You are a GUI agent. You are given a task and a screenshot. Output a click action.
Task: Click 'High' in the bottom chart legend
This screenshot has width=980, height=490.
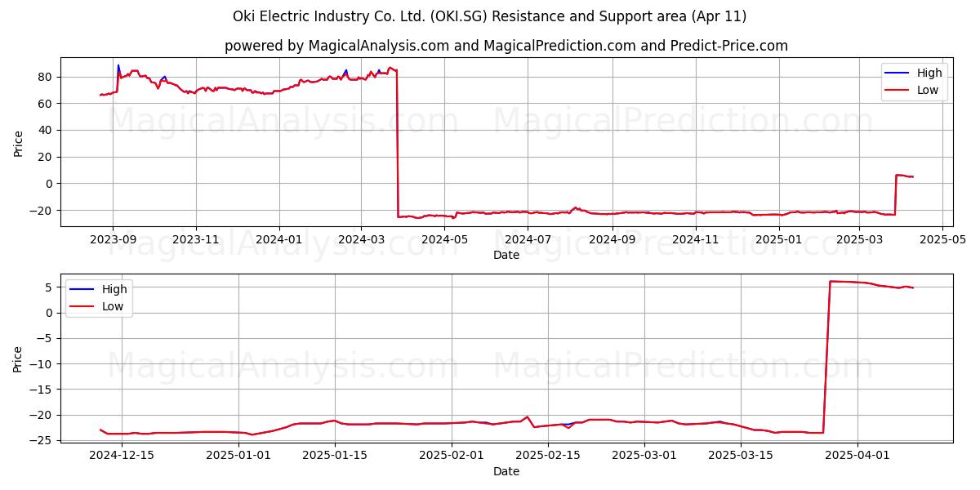(114, 289)
